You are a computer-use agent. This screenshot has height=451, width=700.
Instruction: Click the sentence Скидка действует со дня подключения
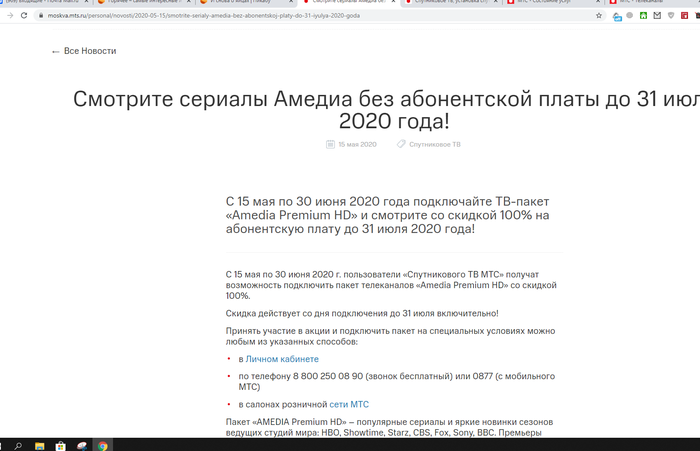(x=362, y=313)
